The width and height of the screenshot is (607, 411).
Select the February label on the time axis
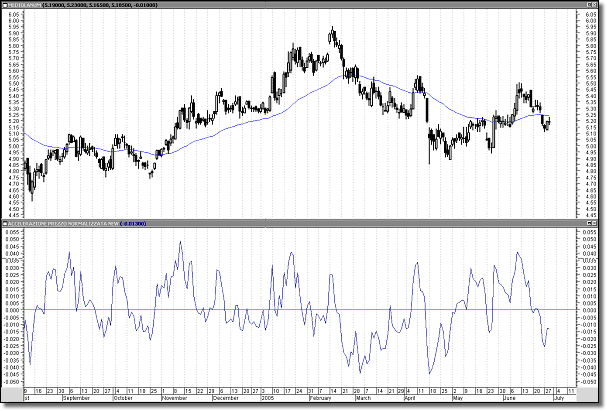point(318,396)
